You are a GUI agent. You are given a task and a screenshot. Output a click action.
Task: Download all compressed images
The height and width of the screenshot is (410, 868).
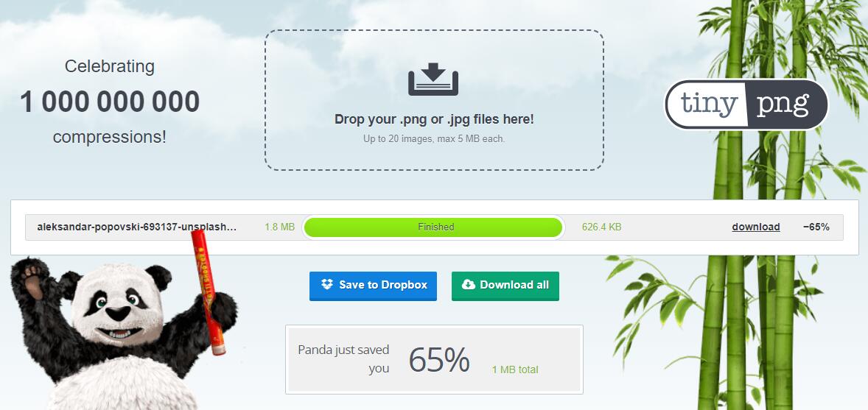(x=505, y=286)
